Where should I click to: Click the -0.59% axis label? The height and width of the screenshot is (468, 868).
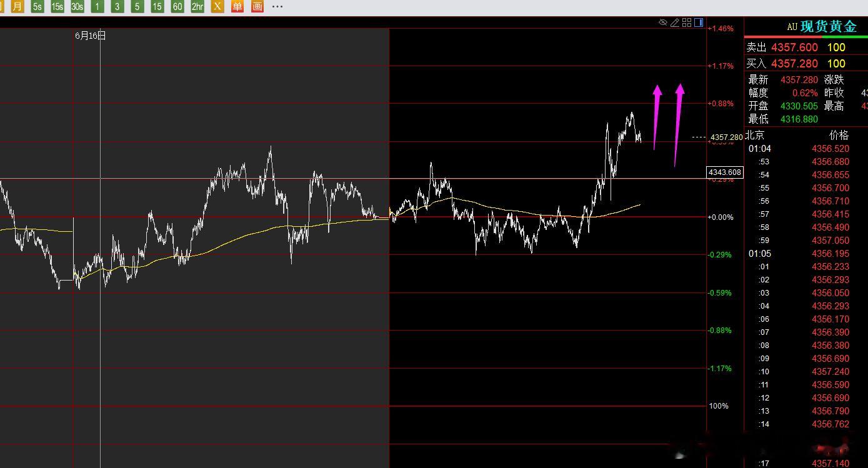721,293
